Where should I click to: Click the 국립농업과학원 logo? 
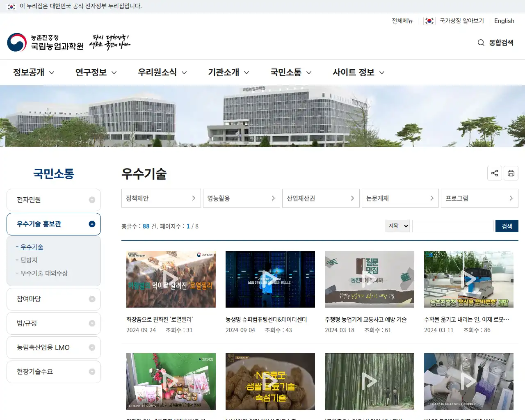pyautogui.click(x=45, y=42)
